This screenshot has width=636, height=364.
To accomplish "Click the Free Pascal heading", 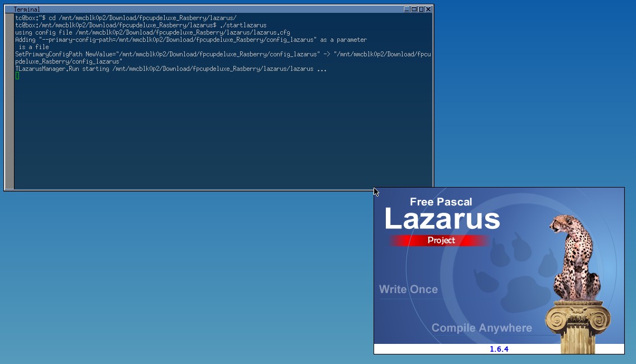I will (x=441, y=202).
